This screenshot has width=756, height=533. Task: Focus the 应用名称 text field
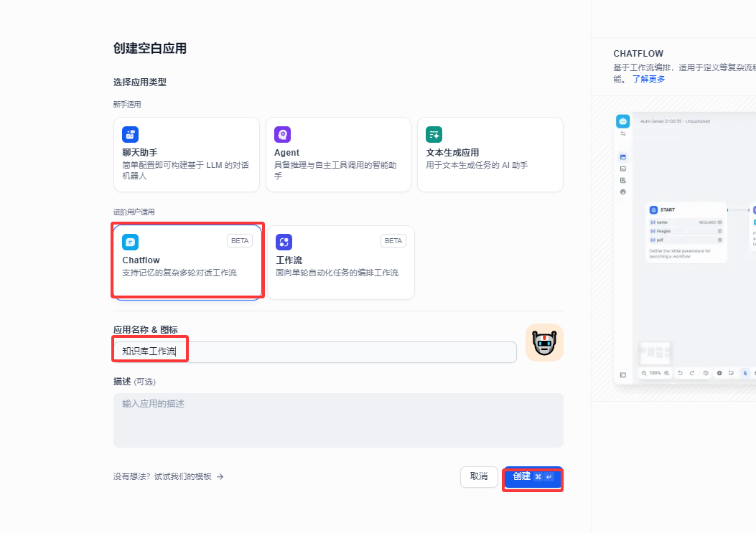pos(314,352)
